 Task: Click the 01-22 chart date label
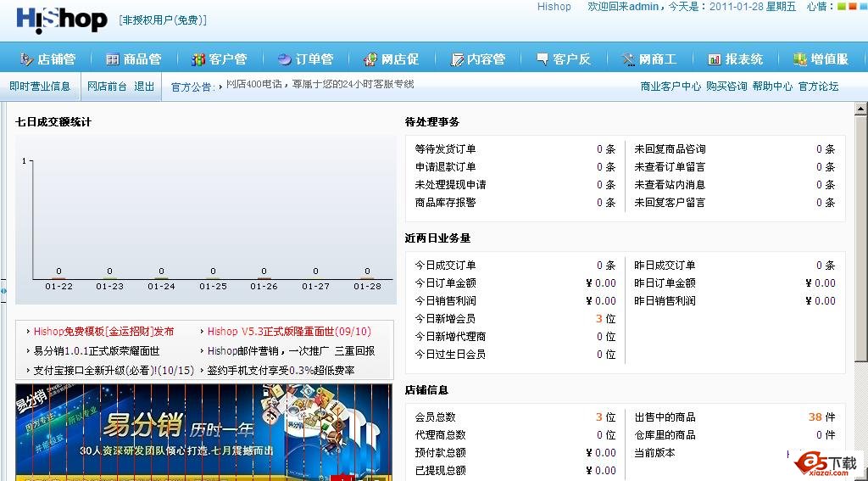click(58, 287)
